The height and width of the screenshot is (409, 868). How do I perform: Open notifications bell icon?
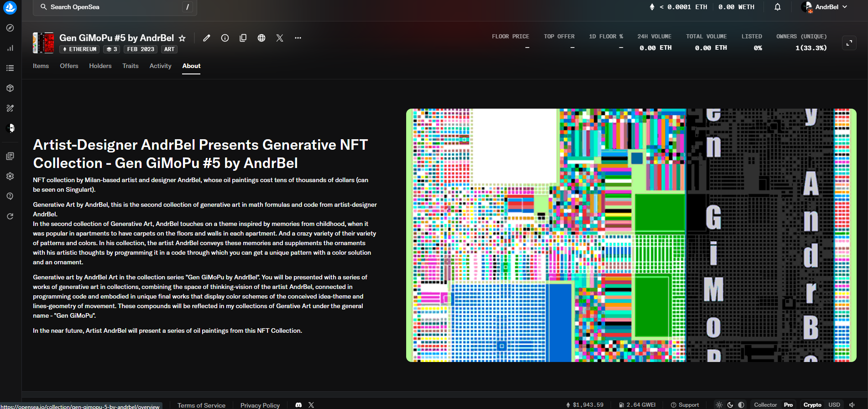778,7
